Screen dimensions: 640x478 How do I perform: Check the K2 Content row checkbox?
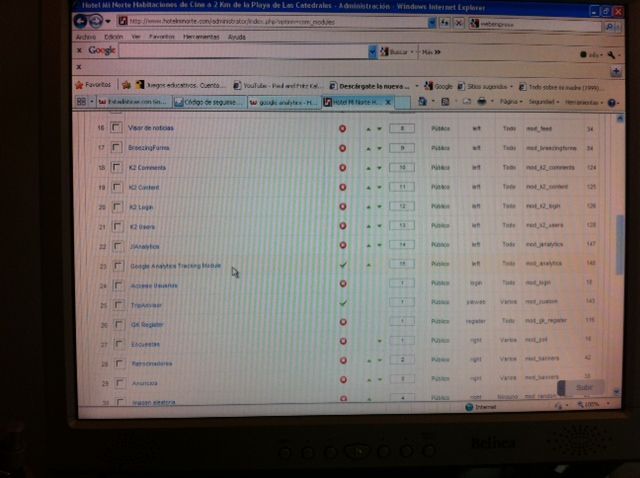tap(117, 187)
